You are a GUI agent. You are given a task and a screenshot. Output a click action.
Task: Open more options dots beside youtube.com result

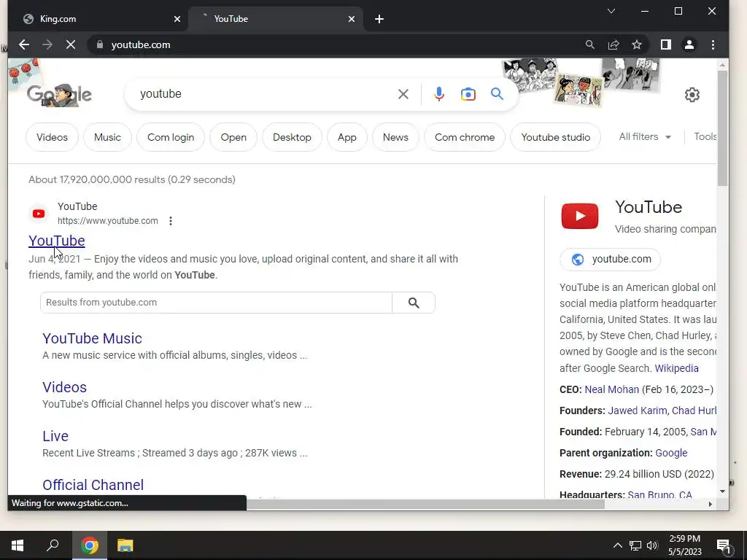tap(171, 221)
